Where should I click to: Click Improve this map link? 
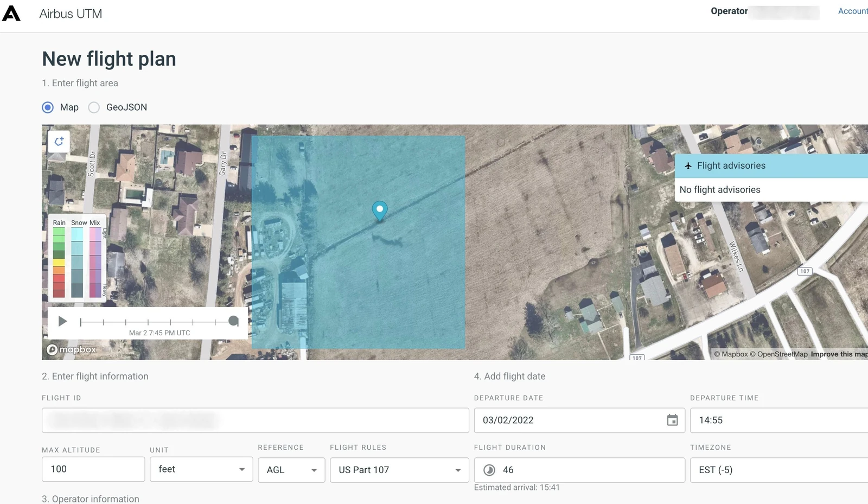(x=839, y=354)
